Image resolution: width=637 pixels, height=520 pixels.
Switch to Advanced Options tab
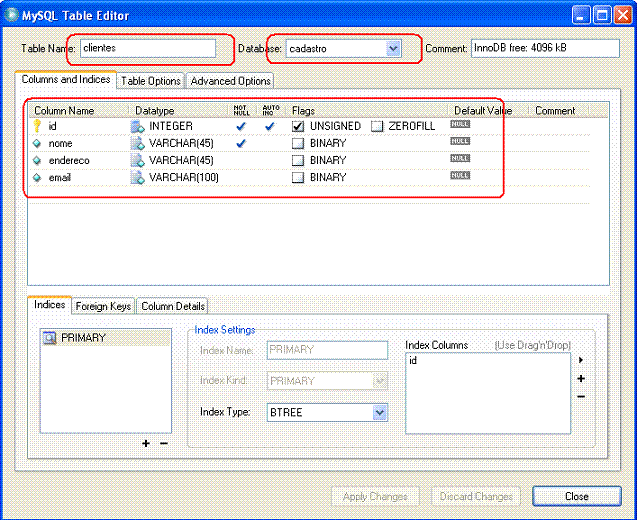click(x=230, y=81)
